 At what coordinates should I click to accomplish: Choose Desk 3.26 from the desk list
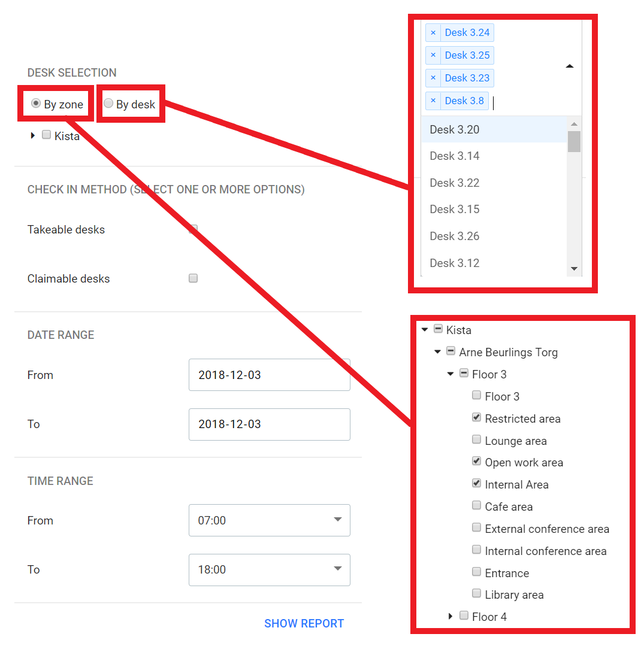click(x=495, y=236)
